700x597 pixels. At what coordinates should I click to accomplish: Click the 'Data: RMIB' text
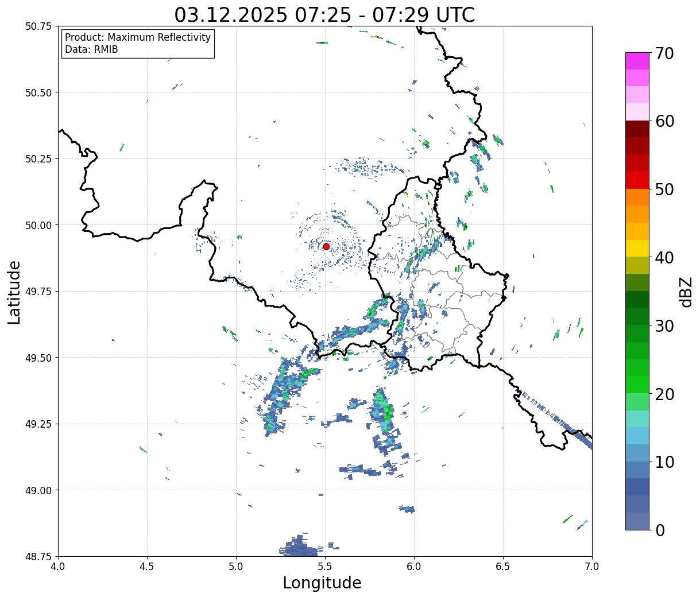(x=91, y=49)
